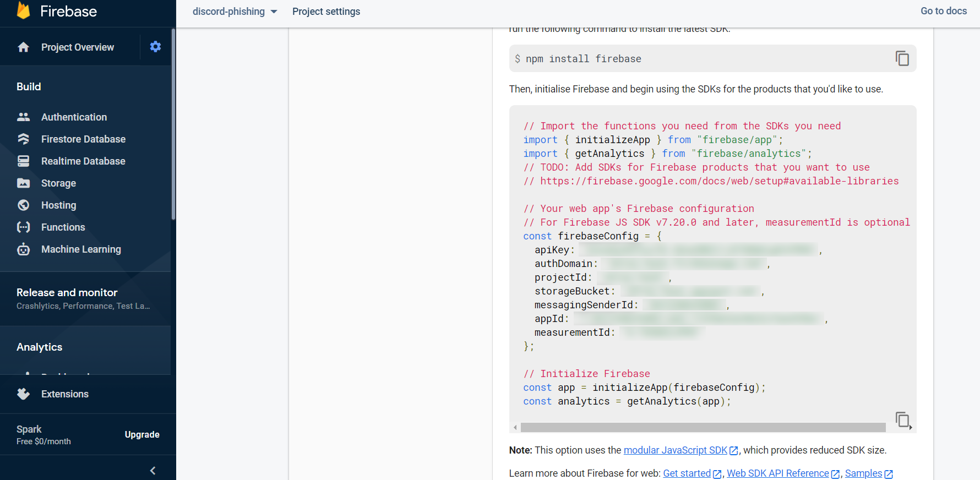Click the Storage folder icon
Viewport: 980px width, 480px height.
tap(23, 183)
